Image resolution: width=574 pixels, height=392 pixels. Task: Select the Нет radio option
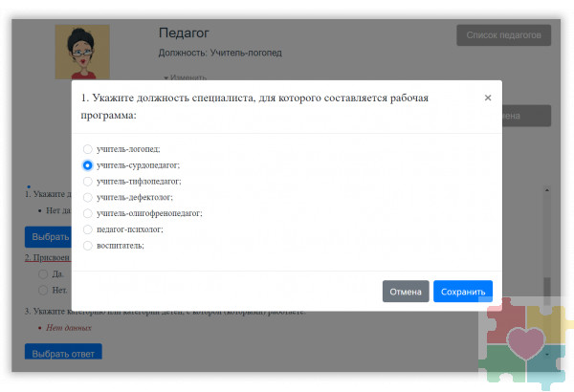point(43,289)
